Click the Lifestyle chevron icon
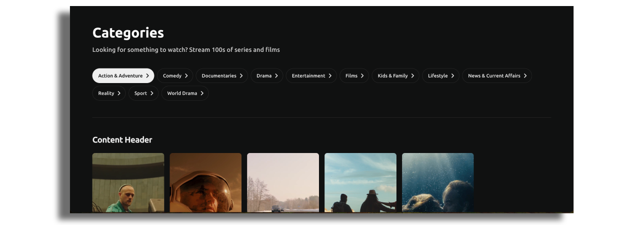Screen dimensions: 644x225 point(452,76)
